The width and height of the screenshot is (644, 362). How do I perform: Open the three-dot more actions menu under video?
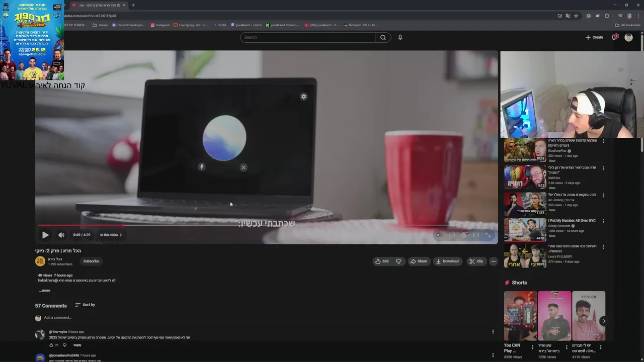[494, 261]
